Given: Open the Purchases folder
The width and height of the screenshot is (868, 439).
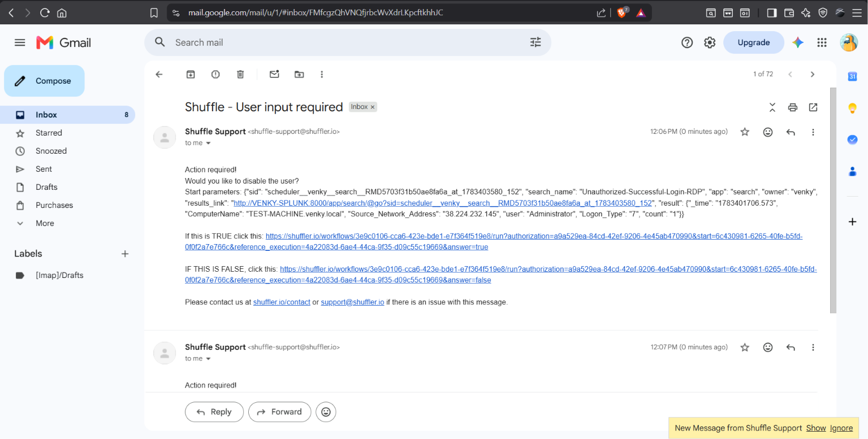Looking at the screenshot, I should click(68, 205).
